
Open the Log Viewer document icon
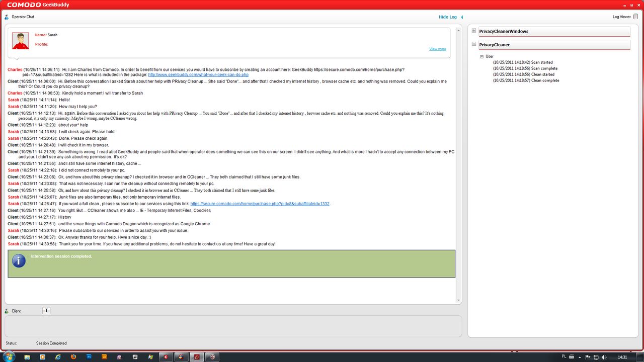point(635,17)
